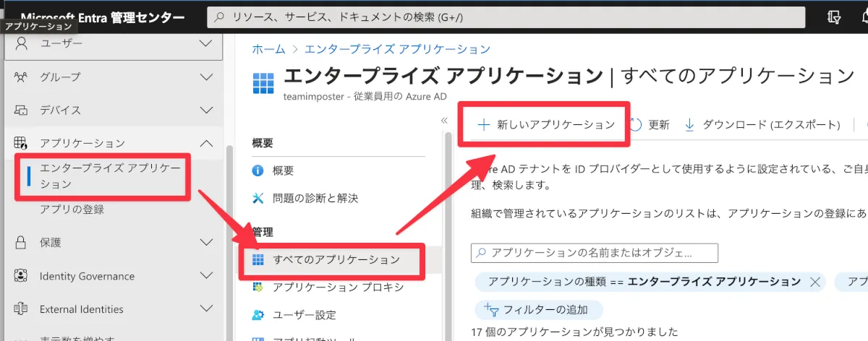Click the application proxy icon
The width and height of the screenshot is (868, 341).
pyautogui.click(x=258, y=288)
